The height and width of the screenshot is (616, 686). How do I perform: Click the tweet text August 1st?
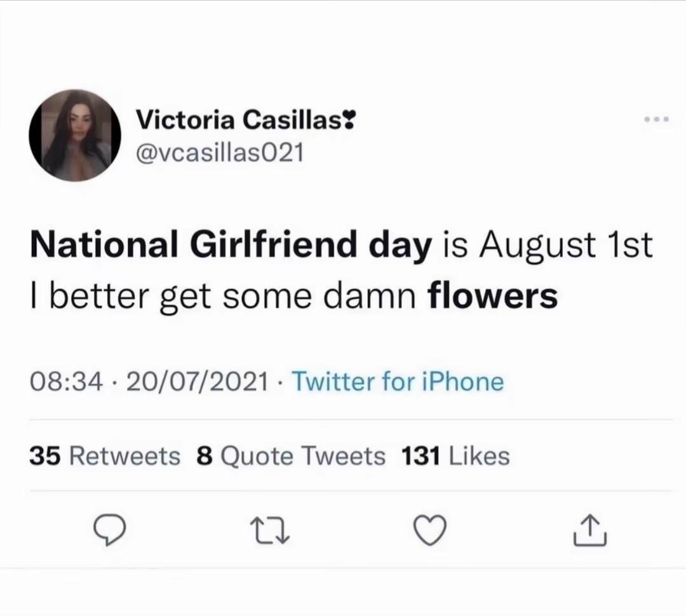click(x=567, y=244)
